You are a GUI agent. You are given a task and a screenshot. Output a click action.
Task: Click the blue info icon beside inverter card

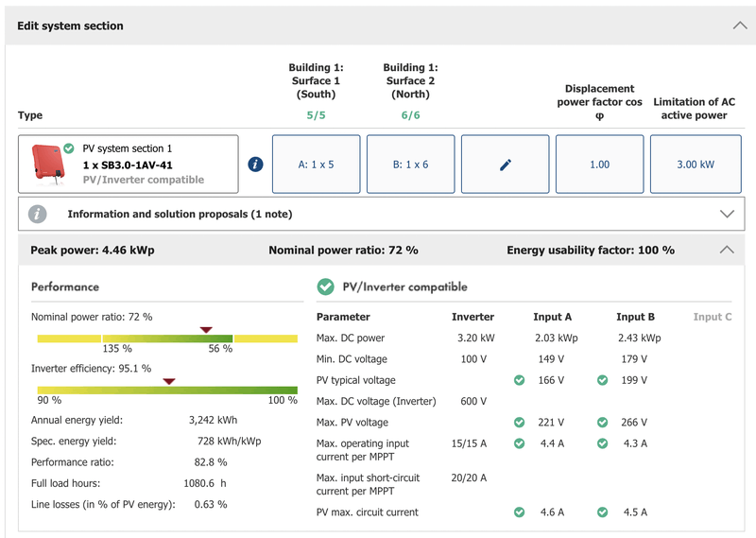(x=255, y=165)
